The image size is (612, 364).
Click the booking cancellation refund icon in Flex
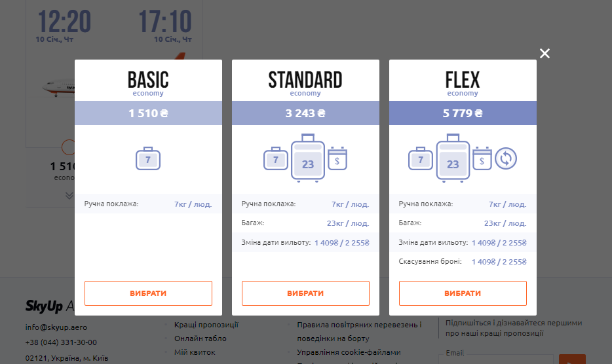(x=507, y=158)
